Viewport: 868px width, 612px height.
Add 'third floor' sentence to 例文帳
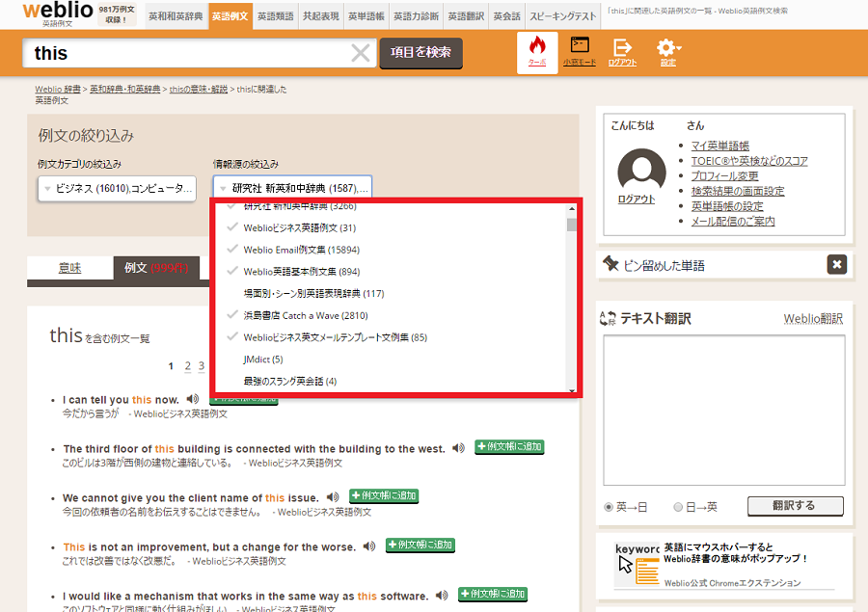pos(509,446)
